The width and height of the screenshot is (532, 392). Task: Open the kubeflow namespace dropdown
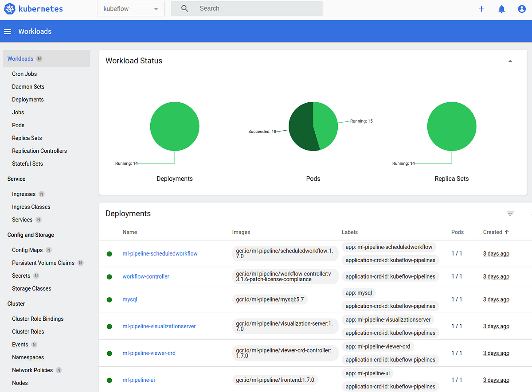(130, 8)
